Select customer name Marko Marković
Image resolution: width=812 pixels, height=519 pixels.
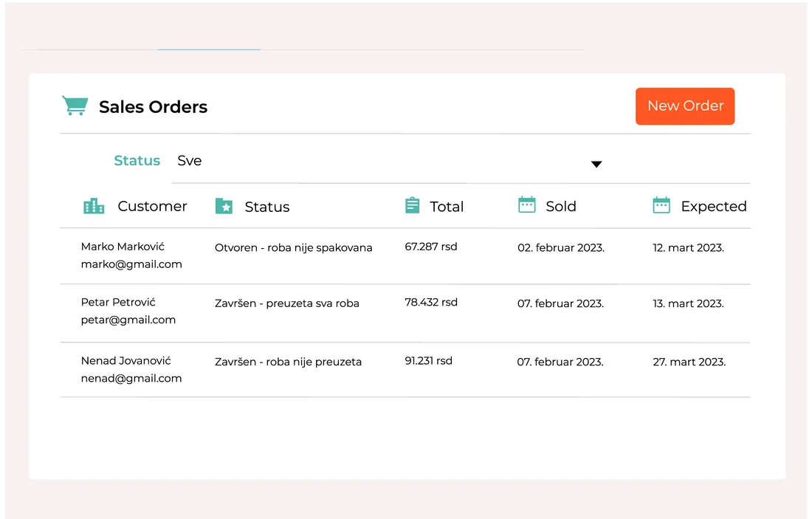(123, 247)
